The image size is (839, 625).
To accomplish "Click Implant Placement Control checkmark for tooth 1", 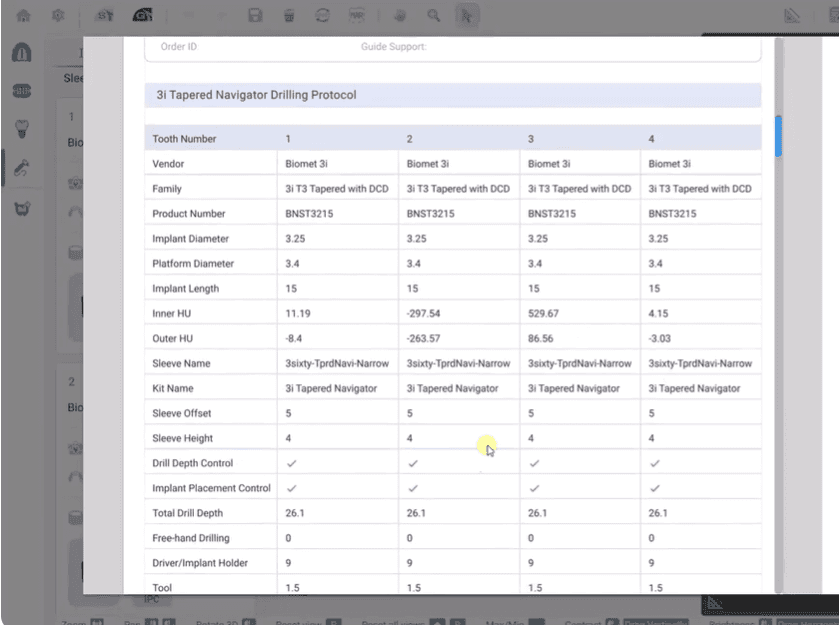I will [x=292, y=489].
